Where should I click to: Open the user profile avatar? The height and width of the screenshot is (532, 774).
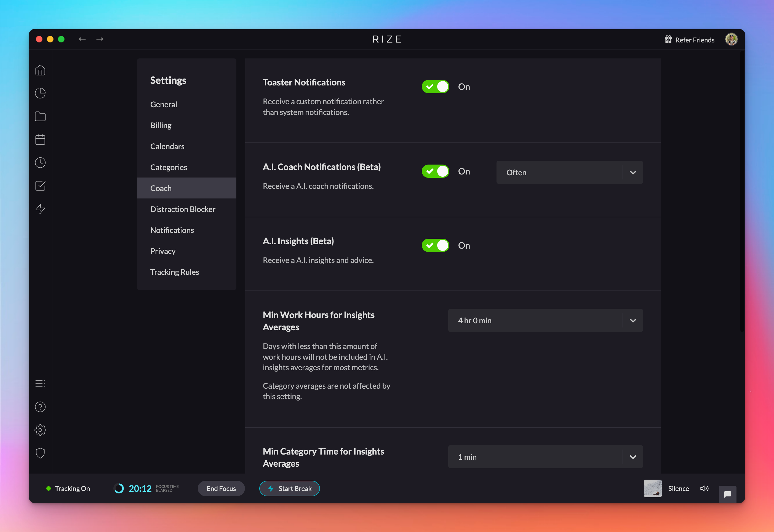[731, 39]
